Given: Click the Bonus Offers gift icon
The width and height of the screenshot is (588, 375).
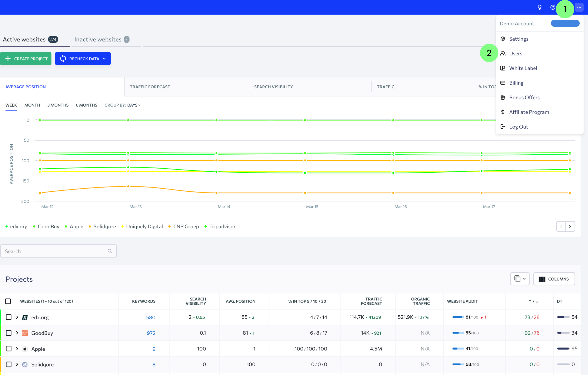Looking at the screenshot, I should (503, 97).
